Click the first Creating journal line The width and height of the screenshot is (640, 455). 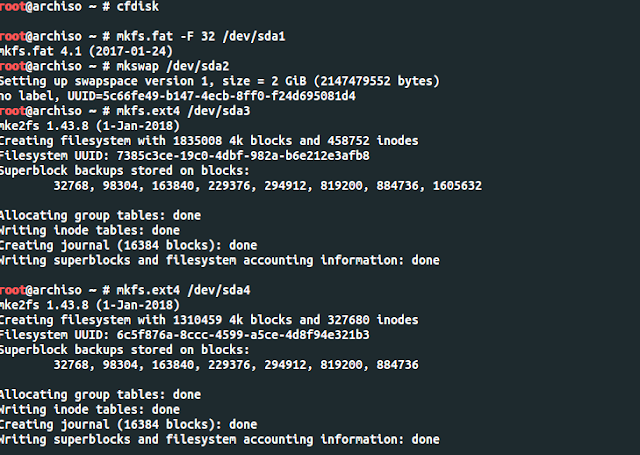pyautogui.click(x=128, y=245)
